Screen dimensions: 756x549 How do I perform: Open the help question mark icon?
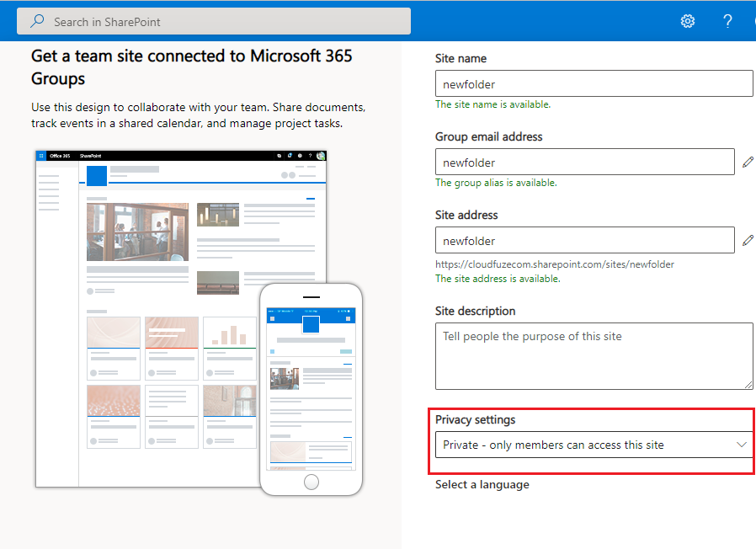point(727,21)
